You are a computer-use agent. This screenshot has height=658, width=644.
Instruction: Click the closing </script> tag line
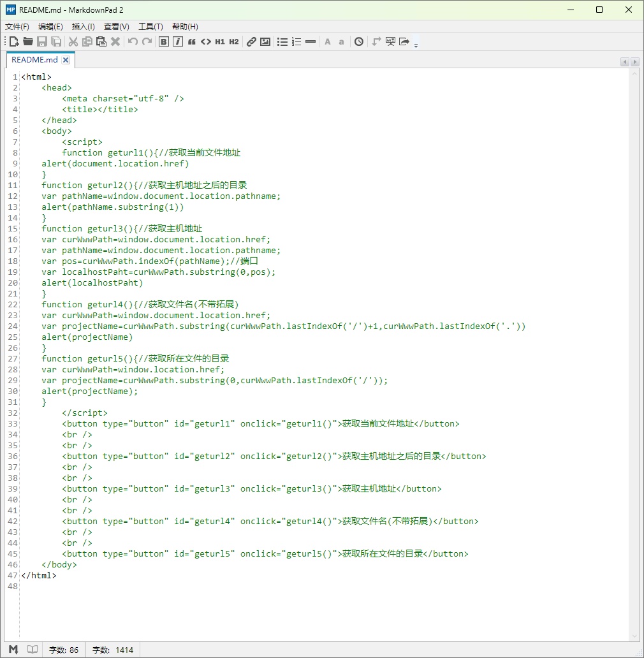85,413
